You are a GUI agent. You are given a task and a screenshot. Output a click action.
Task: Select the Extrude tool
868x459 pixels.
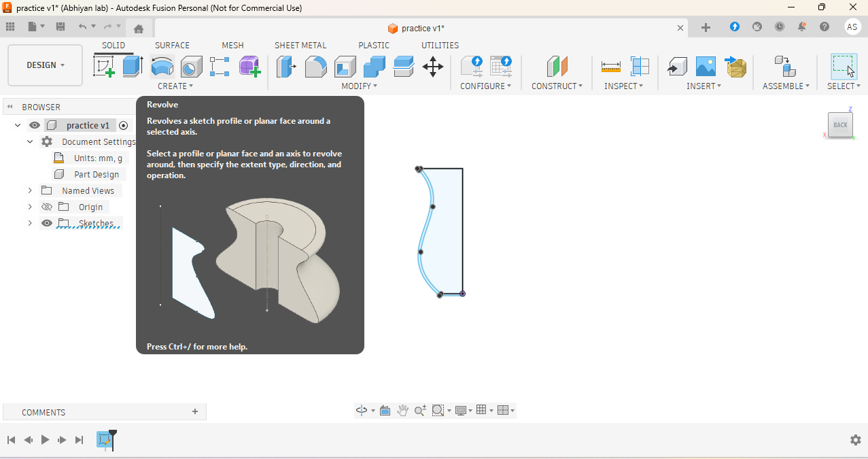pyautogui.click(x=133, y=67)
